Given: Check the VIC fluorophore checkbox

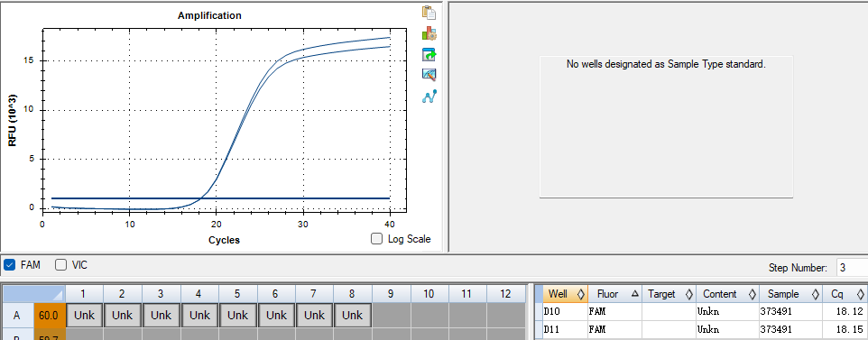Looking at the screenshot, I should (60, 264).
